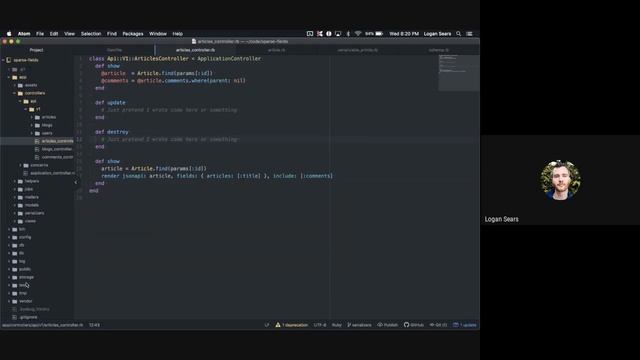
Task: Select the log folder icon
Action: 15,262
